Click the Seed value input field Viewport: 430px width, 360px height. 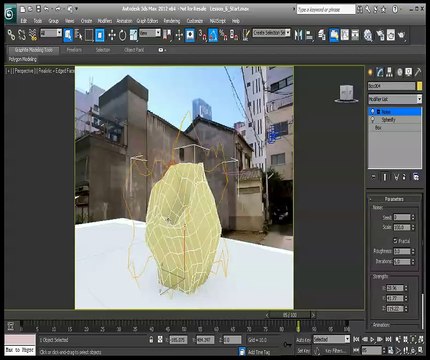(x=402, y=217)
